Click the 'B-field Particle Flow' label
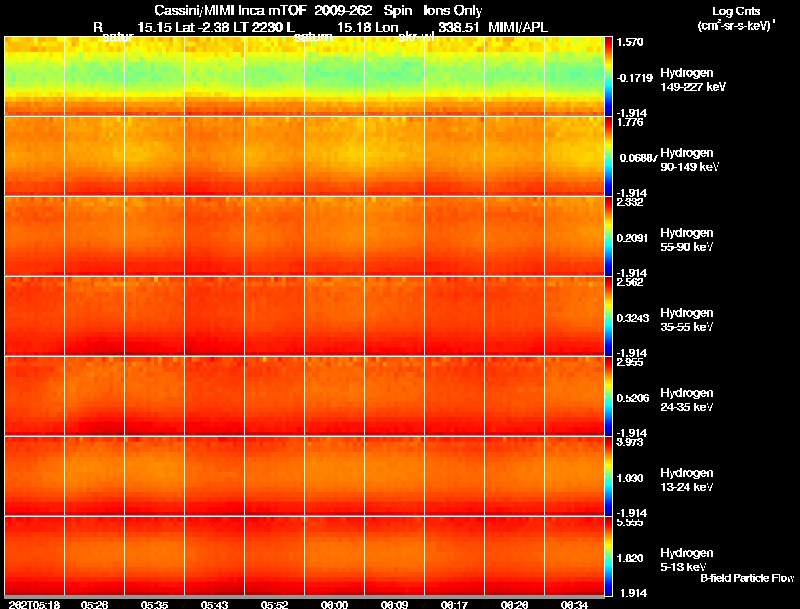The height and width of the screenshot is (609, 800). (747, 578)
